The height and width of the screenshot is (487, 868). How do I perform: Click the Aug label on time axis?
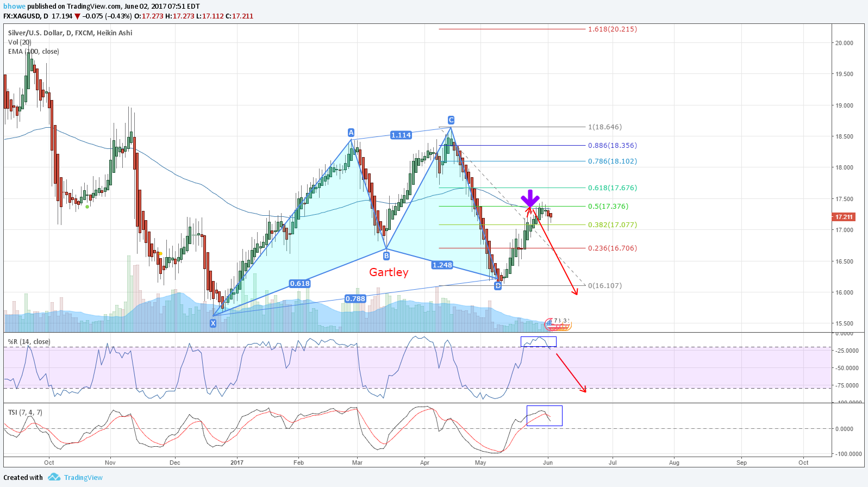674,463
